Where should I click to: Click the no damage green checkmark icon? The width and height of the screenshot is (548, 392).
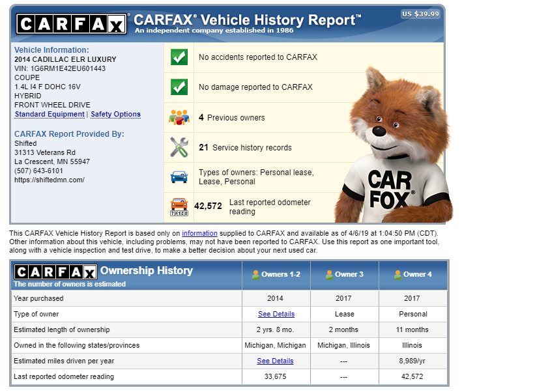179,87
